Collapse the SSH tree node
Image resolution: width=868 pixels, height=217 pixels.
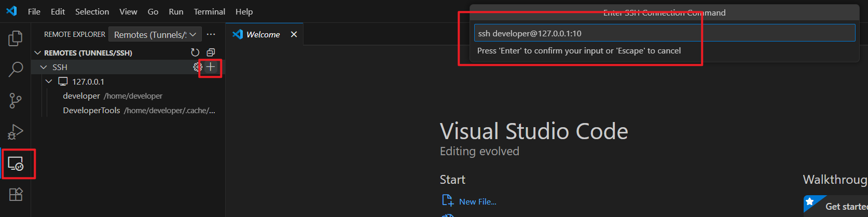(43, 67)
